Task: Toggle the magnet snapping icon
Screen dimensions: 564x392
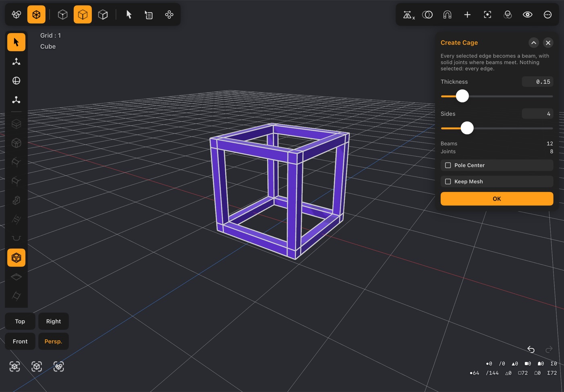Action: point(447,15)
